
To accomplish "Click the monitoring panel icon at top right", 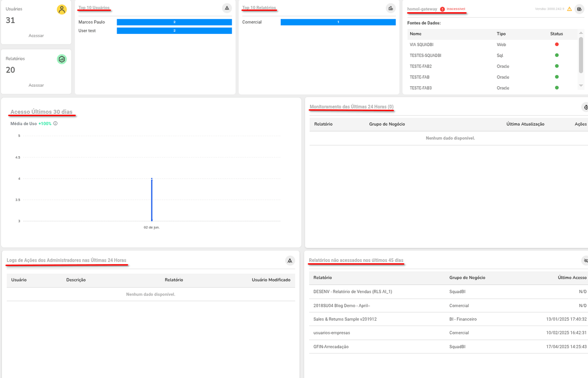I will point(585,107).
